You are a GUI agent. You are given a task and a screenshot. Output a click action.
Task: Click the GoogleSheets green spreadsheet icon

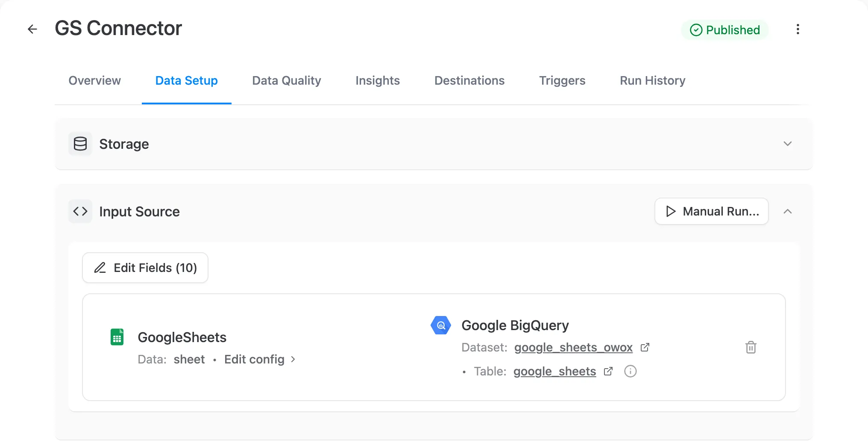tap(117, 337)
